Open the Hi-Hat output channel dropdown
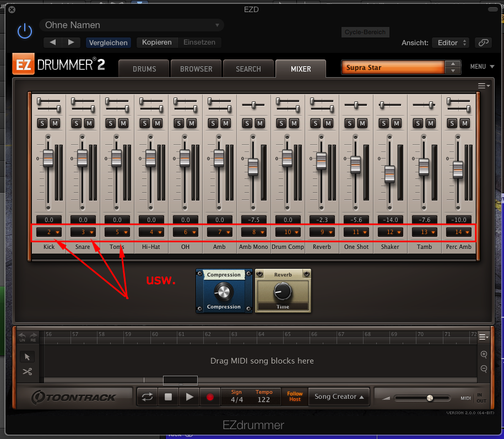504x439 pixels. pos(151,232)
